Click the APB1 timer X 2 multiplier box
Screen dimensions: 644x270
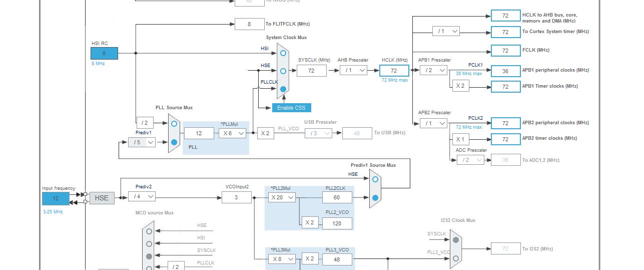[x=460, y=86]
